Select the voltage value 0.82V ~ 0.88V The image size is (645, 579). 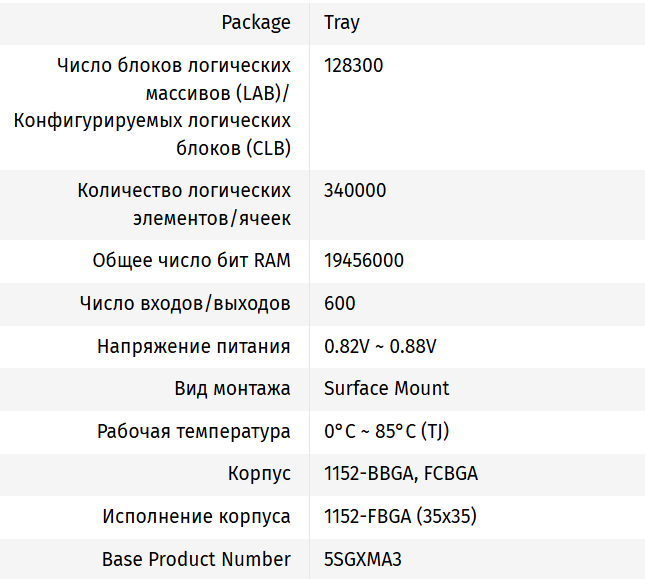point(380,346)
